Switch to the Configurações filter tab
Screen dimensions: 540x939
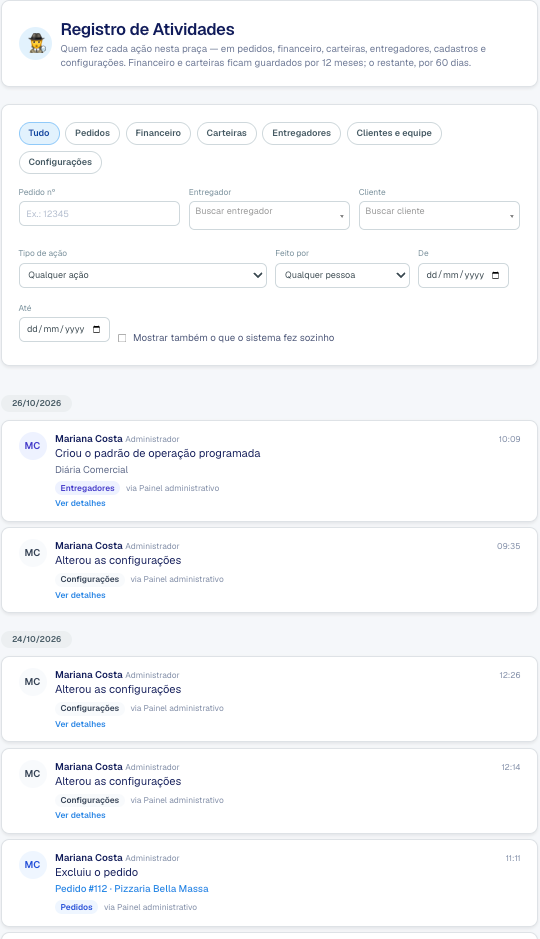tap(60, 162)
